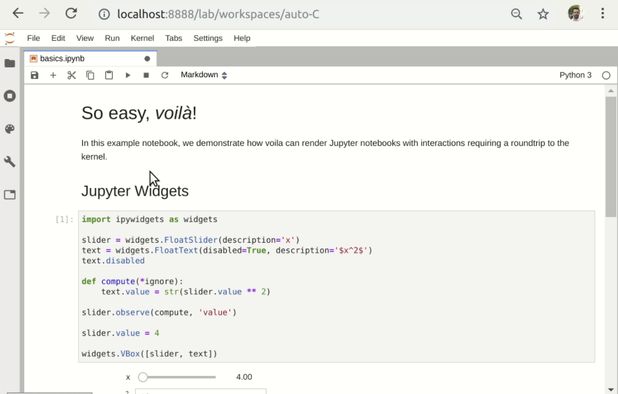Click the kernel status circle indicator
Image resolution: width=618 pixels, height=394 pixels.
[x=606, y=75]
